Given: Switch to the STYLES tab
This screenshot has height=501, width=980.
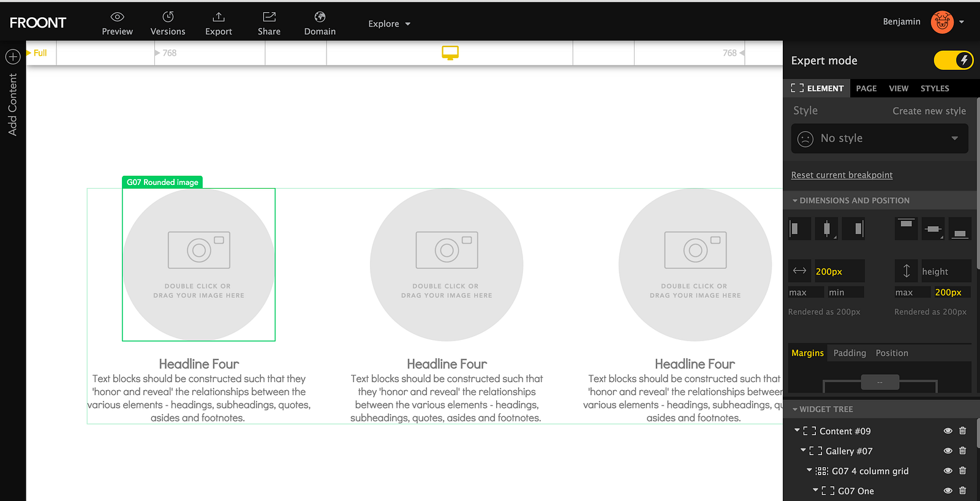Looking at the screenshot, I should (x=935, y=88).
